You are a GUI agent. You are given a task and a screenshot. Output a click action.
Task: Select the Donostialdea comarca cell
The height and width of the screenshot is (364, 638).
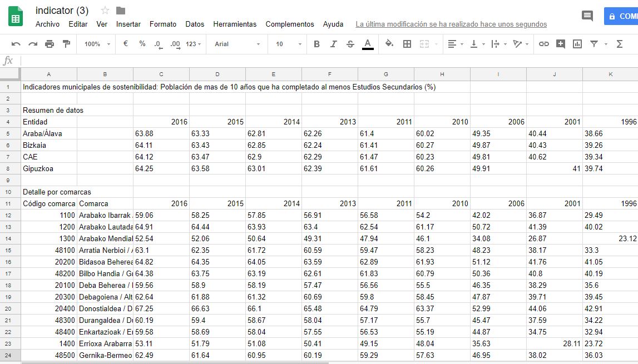105,308
